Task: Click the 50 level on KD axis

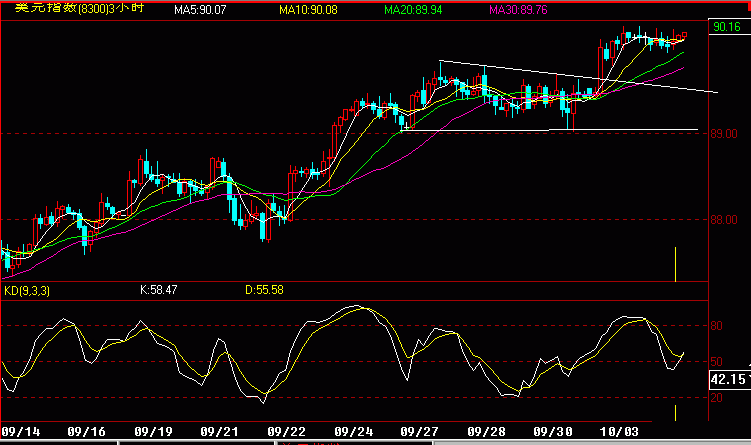Action: click(x=716, y=362)
